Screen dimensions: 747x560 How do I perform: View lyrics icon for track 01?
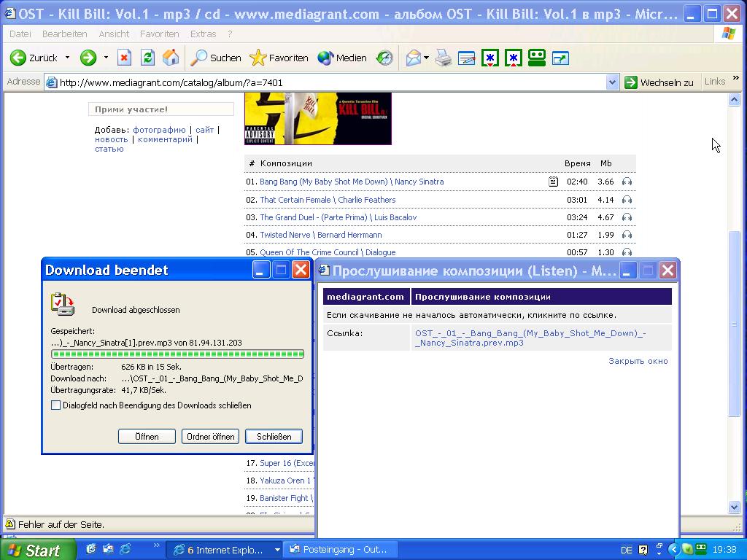[x=553, y=182]
